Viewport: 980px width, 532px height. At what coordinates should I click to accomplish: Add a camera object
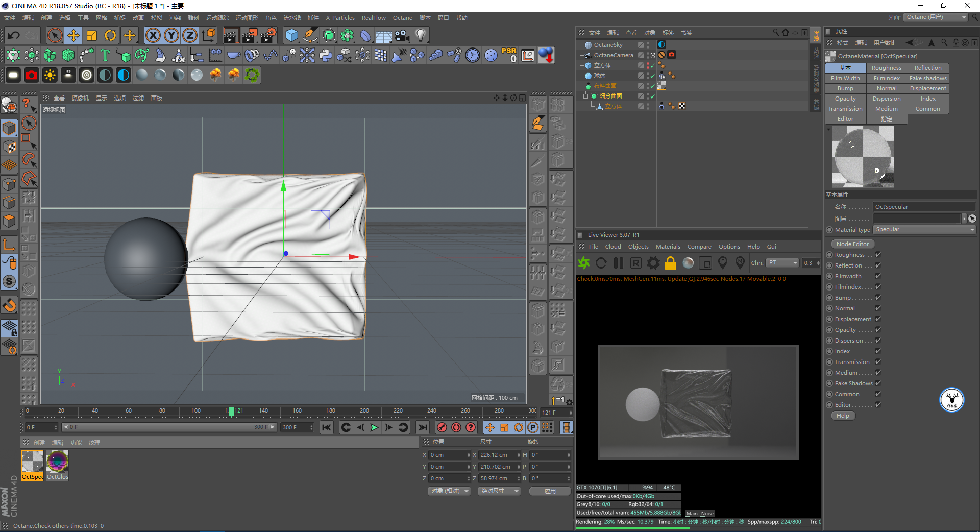coord(402,35)
